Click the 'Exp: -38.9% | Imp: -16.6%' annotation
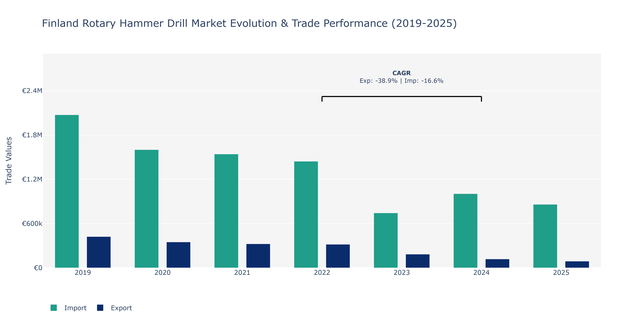Screen dimensions: 644x322 click(402, 81)
